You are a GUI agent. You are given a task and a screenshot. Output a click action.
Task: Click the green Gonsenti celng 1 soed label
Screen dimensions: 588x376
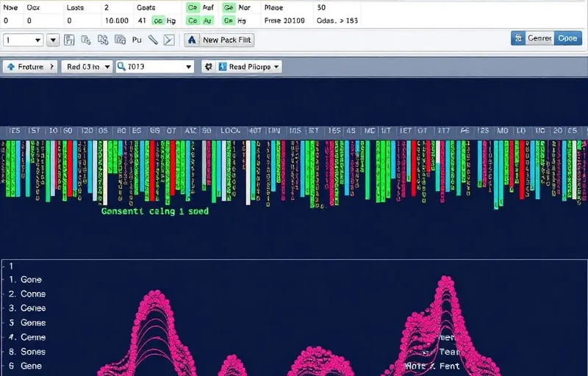click(x=155, y=211)
